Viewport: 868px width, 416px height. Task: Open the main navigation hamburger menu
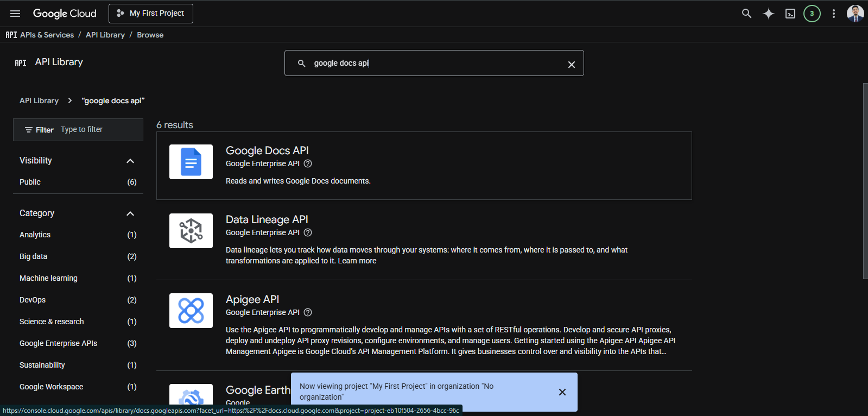(x=15, y=14)
